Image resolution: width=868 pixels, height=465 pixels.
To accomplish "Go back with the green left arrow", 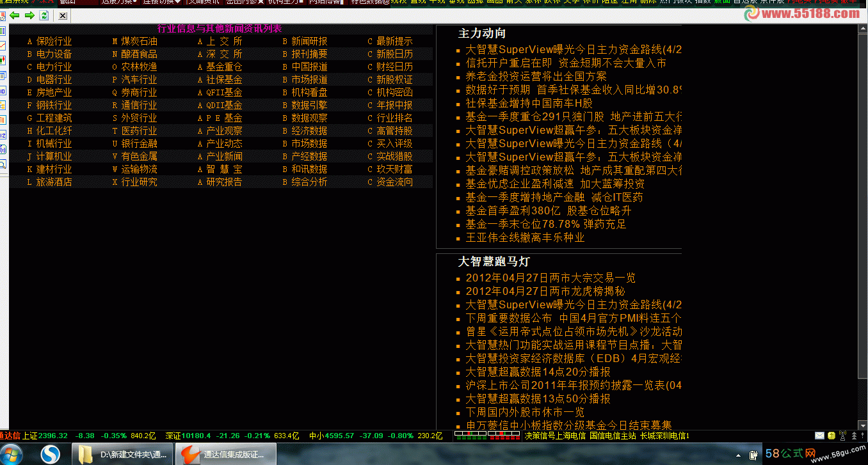I will (x=14, y=15).
